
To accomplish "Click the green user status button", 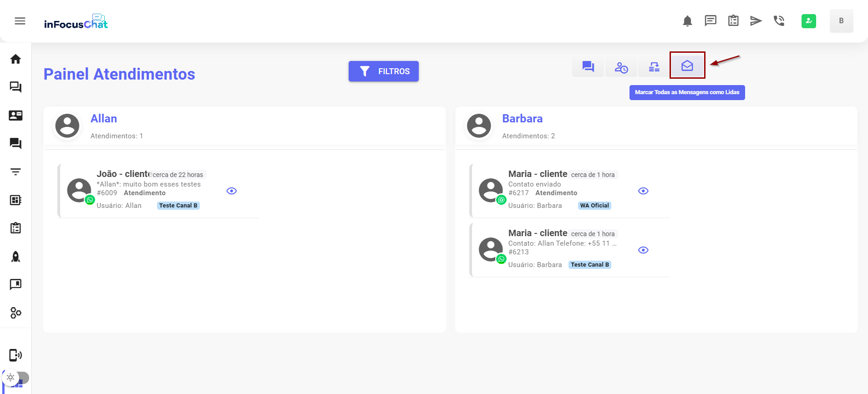I will [808, 21].
